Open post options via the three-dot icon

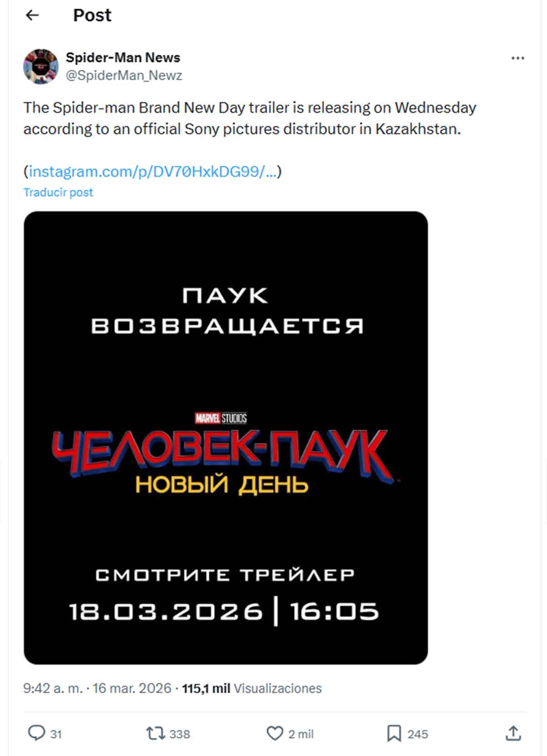tap(517, 58)
